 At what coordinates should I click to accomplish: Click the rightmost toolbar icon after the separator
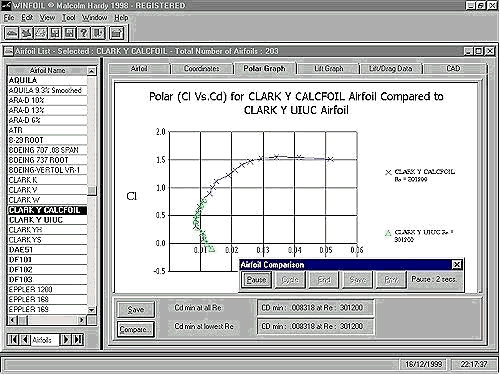(116, 33)
